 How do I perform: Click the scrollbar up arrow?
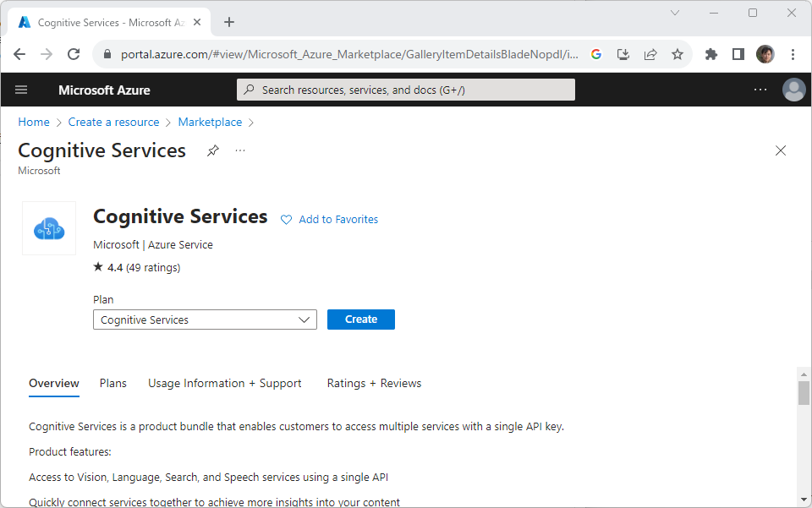(804, 374)
